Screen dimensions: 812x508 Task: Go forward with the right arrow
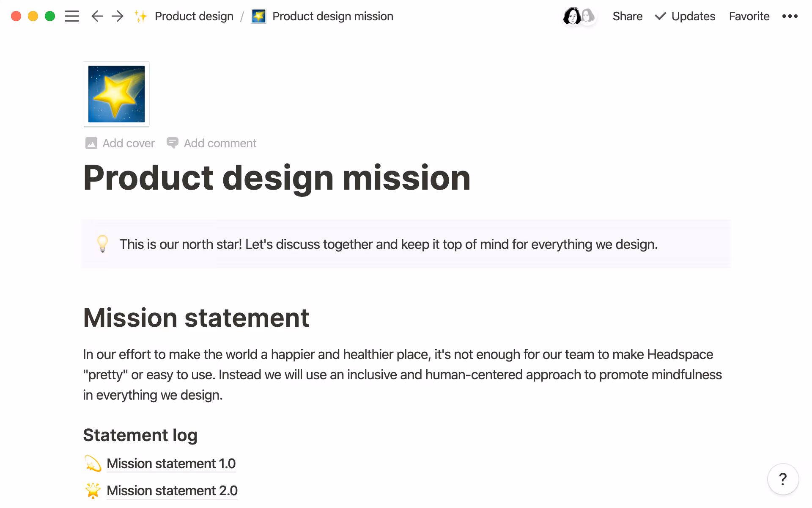click(118, 16)
